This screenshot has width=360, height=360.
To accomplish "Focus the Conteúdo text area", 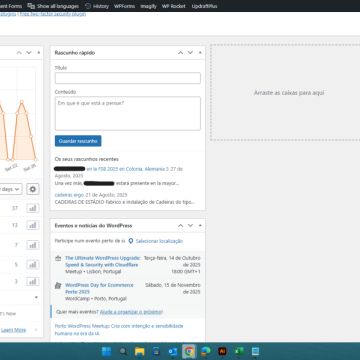I will [x=128, y=113].
